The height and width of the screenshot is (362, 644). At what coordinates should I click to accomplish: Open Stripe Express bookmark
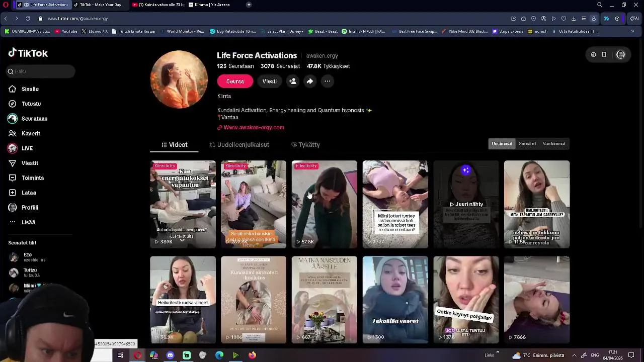tap(508, 31)
